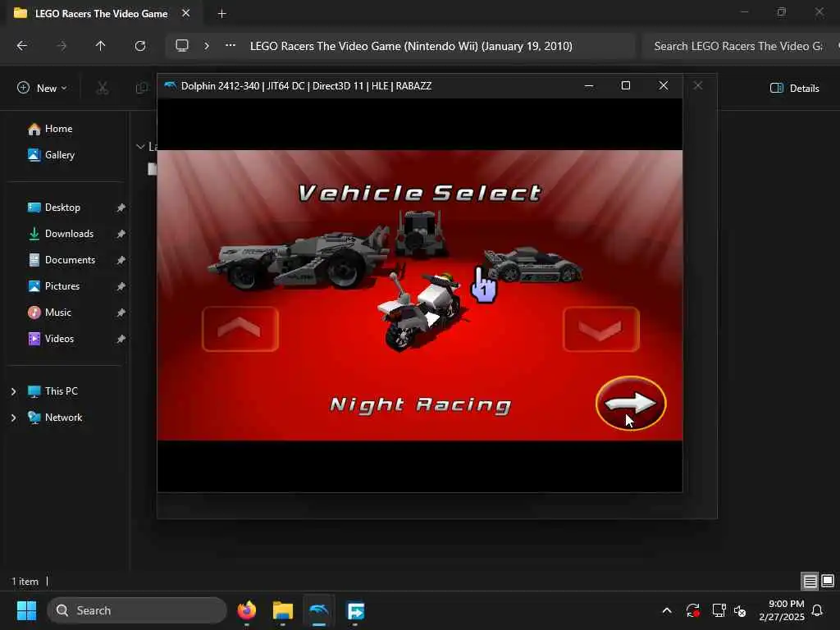
Task: Click the pin icon beside Videos
Action: point(121,339)
